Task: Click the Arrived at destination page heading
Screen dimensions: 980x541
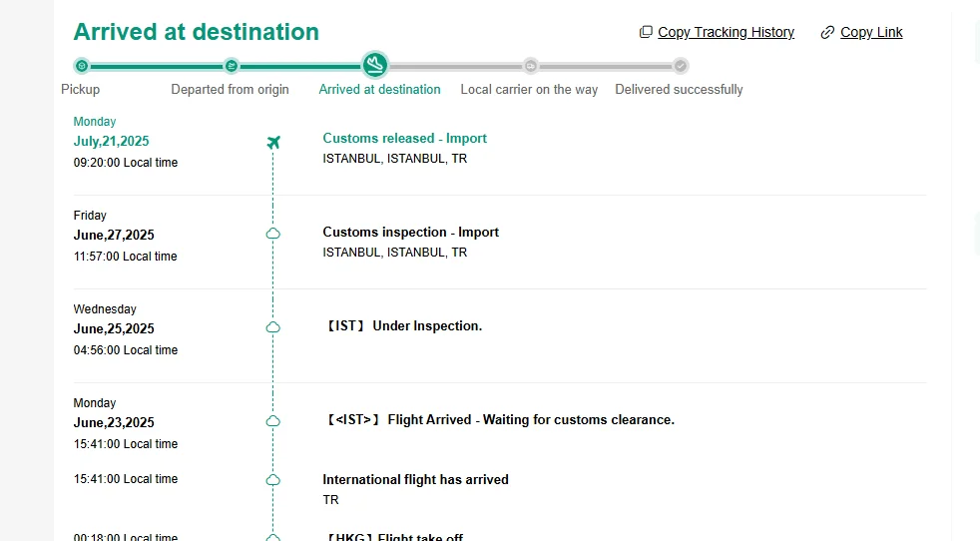Action: point(197,32)
